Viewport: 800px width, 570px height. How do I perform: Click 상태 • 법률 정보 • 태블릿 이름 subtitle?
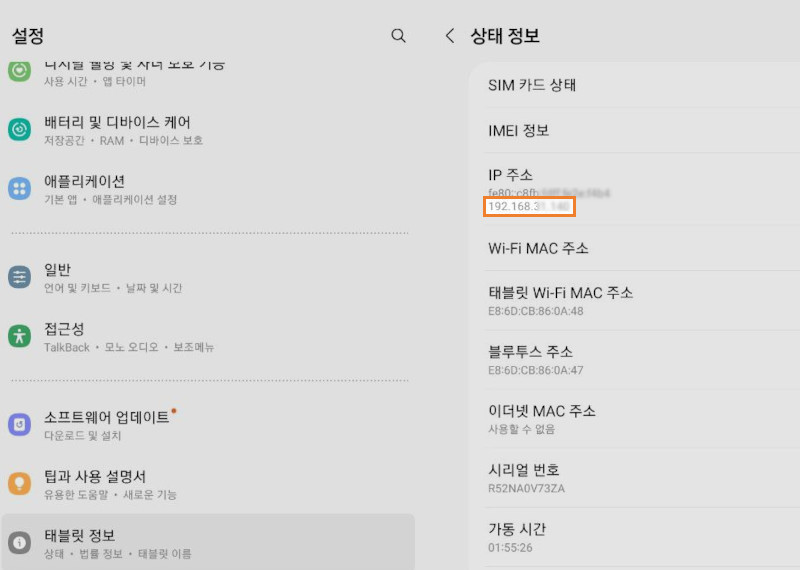point(118,554)
